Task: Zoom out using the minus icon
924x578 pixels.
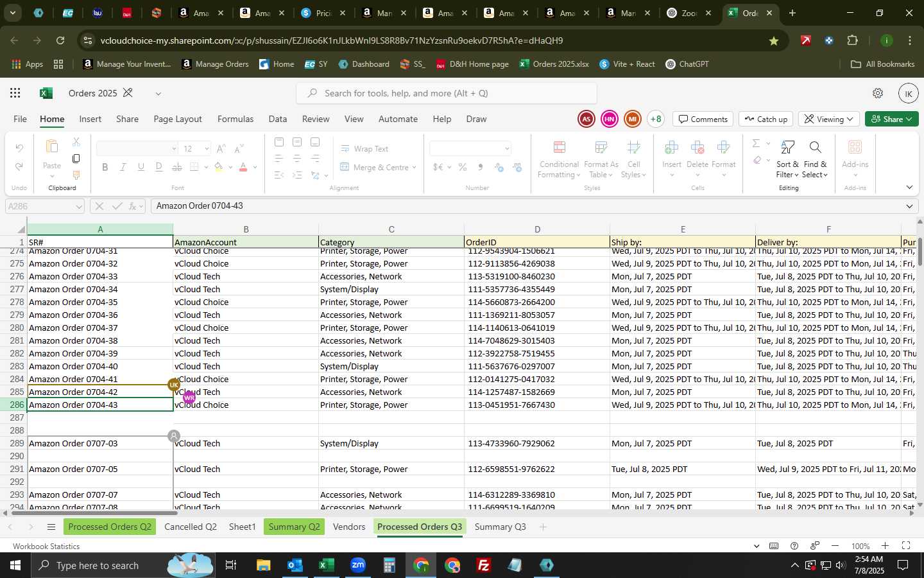Action: point(835,546)
